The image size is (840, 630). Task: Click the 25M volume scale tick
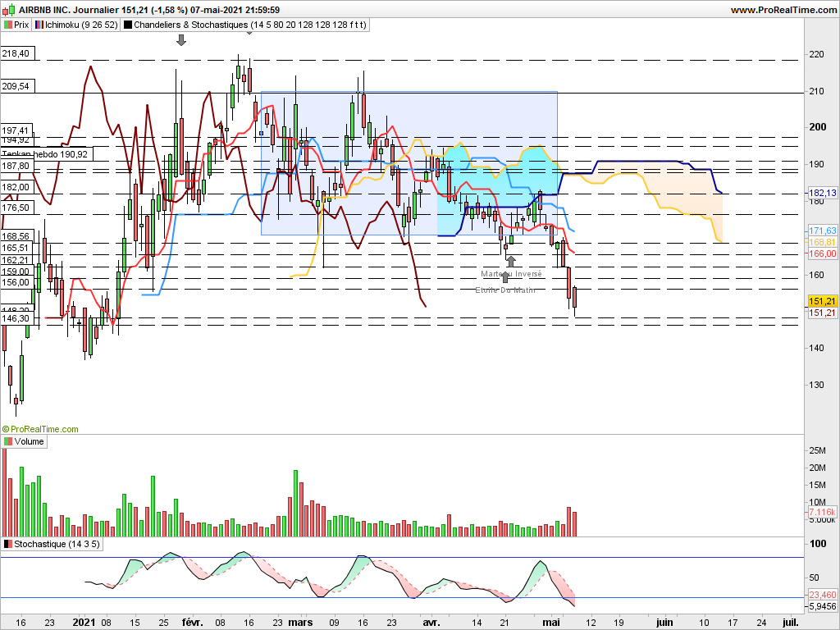(x=818, y=450)
